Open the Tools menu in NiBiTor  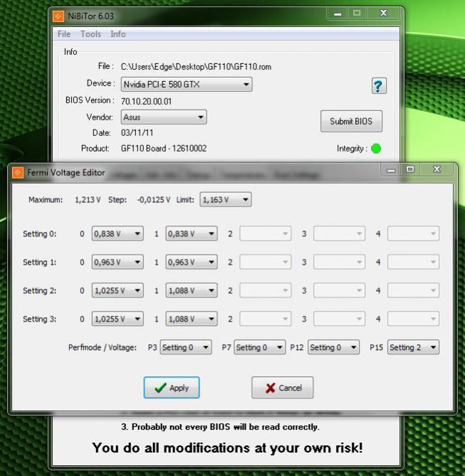[90, 34]
